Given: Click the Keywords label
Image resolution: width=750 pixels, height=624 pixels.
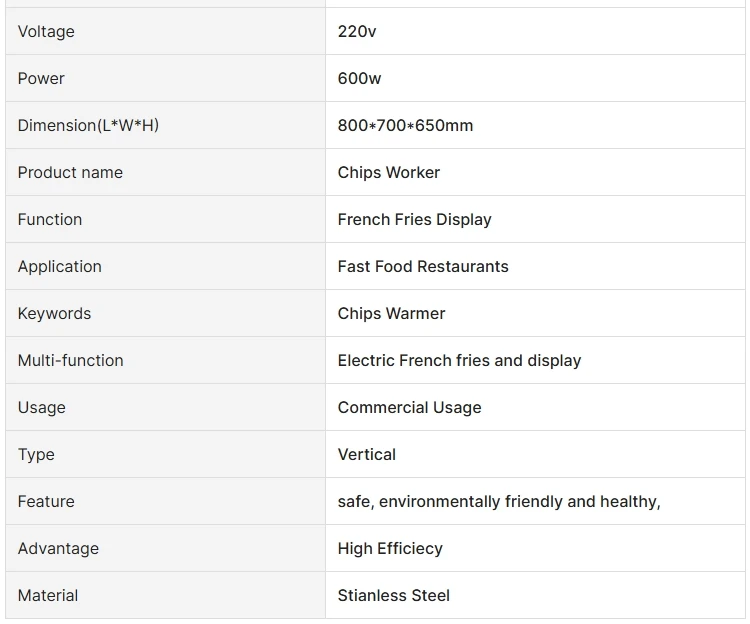Looking at the screenshot, I should pos(54,314).
